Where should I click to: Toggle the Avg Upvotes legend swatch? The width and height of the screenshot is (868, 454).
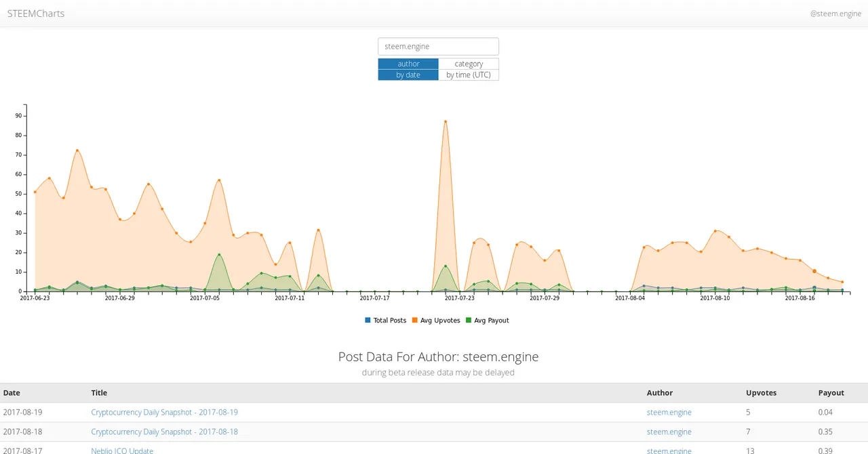(x=415, y=321)
